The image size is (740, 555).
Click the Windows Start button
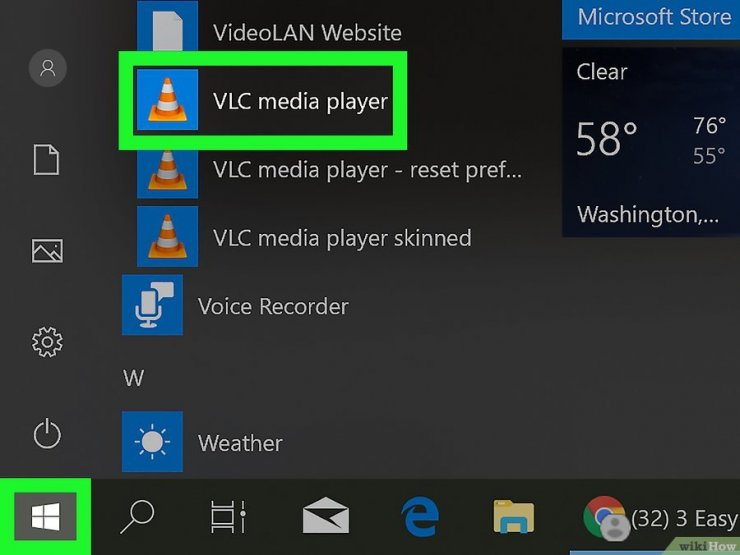pos(45,516)
